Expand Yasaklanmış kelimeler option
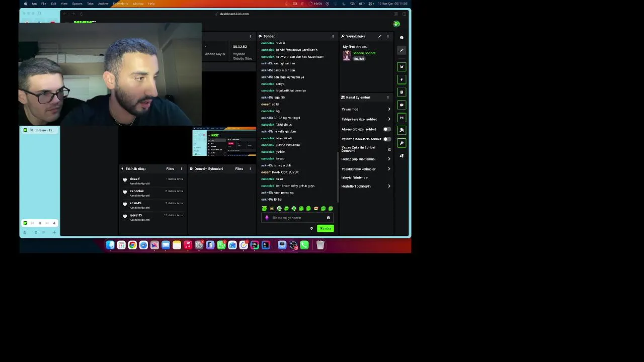Viewport: 644px width, 362px height. click(365, 169)
